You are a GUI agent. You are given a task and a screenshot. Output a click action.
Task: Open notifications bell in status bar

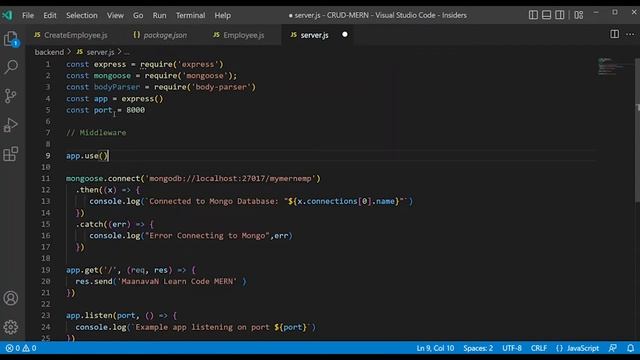tap(631, 348)
